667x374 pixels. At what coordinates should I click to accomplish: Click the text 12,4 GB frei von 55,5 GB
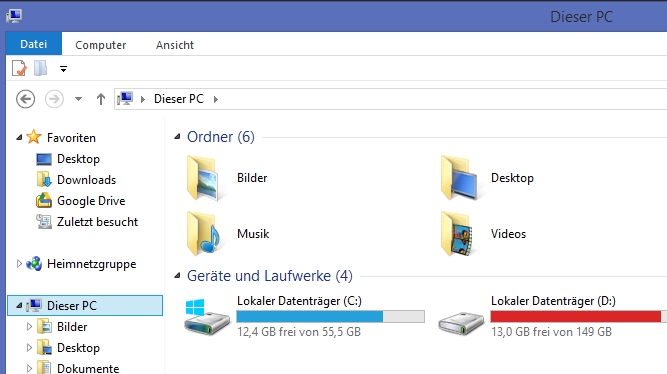[299, 331]
